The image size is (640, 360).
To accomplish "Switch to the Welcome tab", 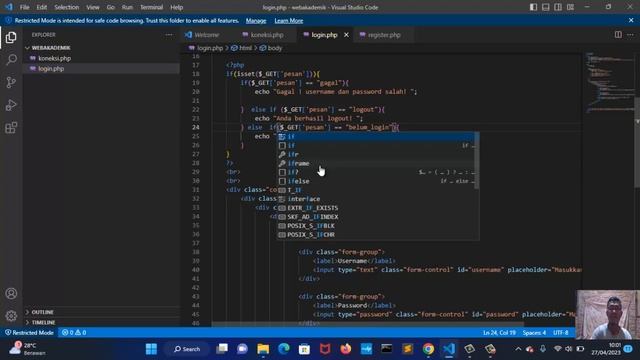I will (x=207, y=35).
